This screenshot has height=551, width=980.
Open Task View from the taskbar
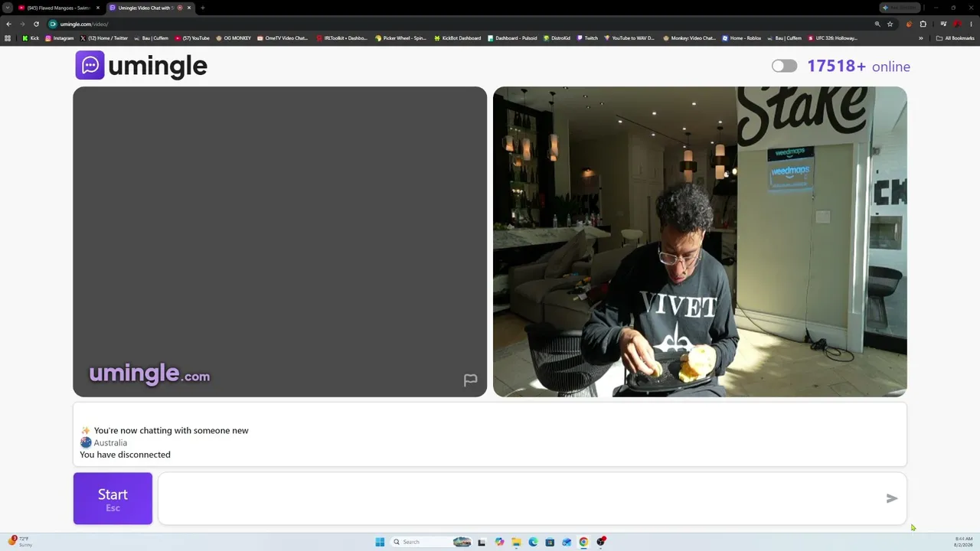[x=482, y=542]
